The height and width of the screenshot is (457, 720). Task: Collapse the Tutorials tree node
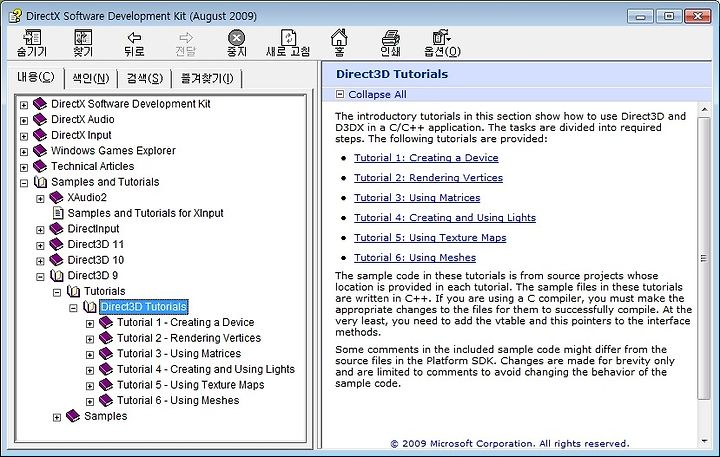coord(57,293)
